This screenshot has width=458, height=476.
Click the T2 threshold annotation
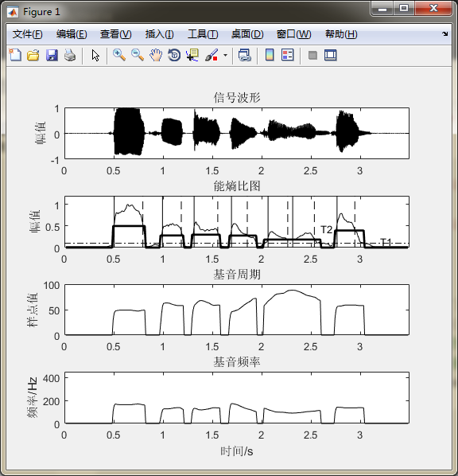(326, 230)
